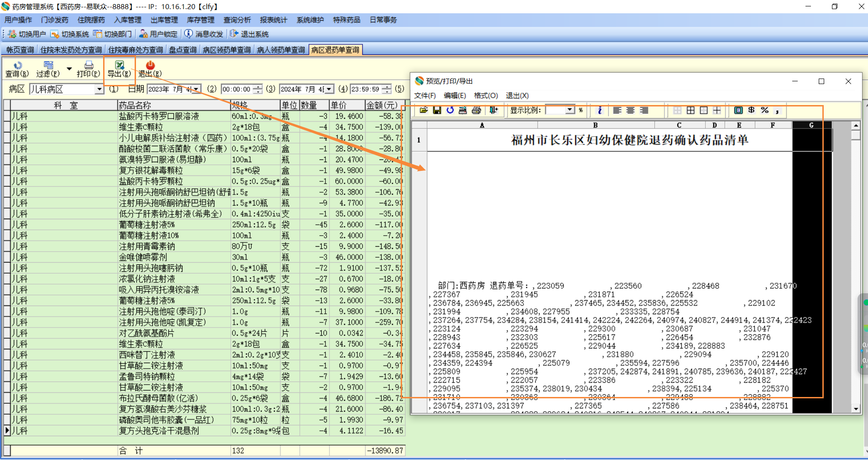Viewport: 868px width, 460px height.
Task: Click the printer icon in preview toolbar
Action: point(476,110)
